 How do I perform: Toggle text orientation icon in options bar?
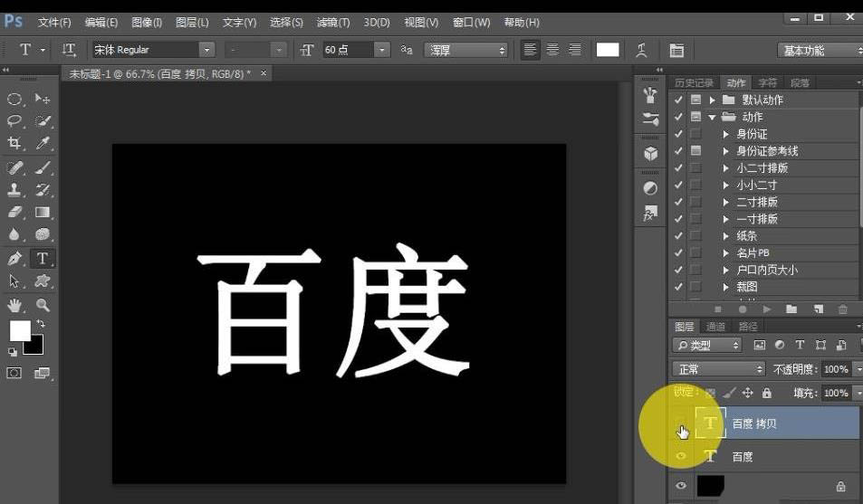pyautogui.click(x=69, y=50)
